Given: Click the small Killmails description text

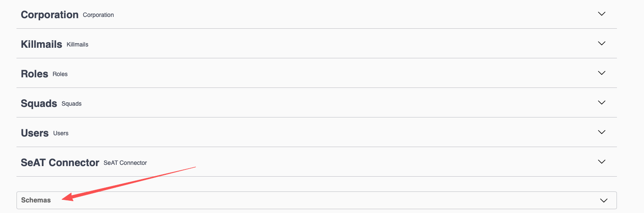Looking at the screenshot, I should pos(77,44).
